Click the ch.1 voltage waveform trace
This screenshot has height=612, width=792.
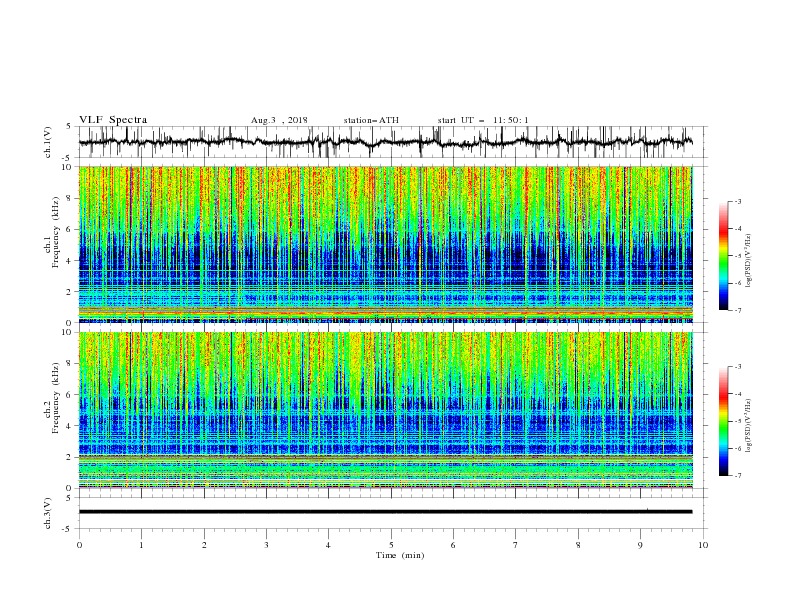click(x=385, y=142)
